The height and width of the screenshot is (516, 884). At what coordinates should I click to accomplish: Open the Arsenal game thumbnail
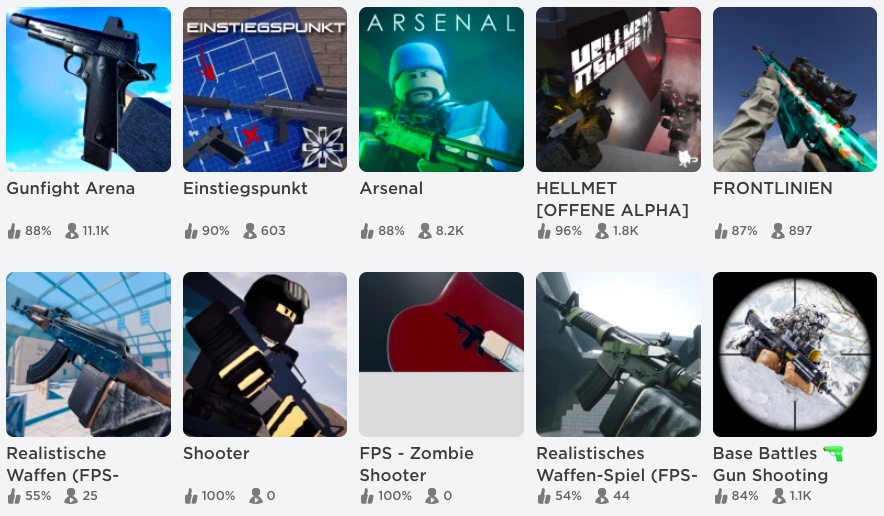coord(441,89)
